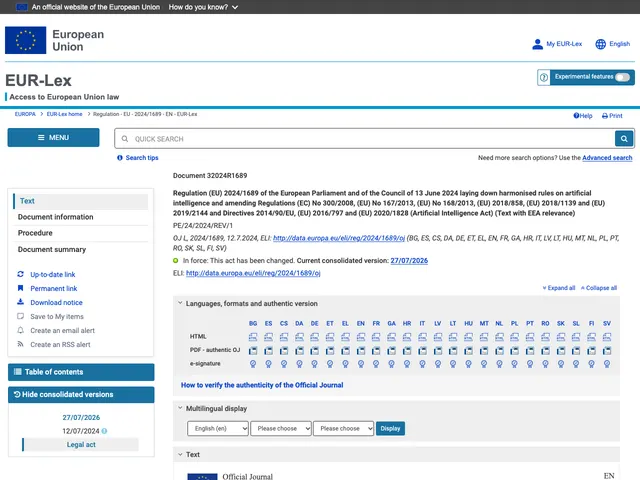Click the search magnifier button
Viewport: 640px width, 480px height.
pyautogui.click(x=624, y=139)
